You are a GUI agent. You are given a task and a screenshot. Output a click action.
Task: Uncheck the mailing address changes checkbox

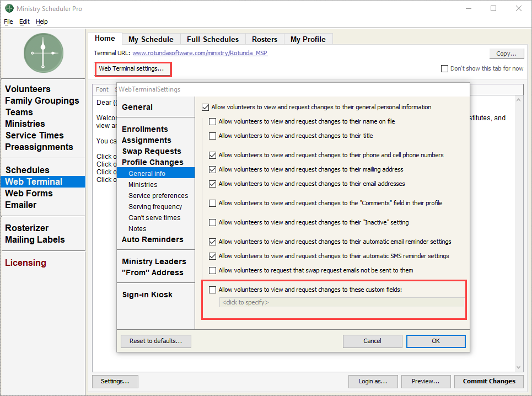[213, 169]
